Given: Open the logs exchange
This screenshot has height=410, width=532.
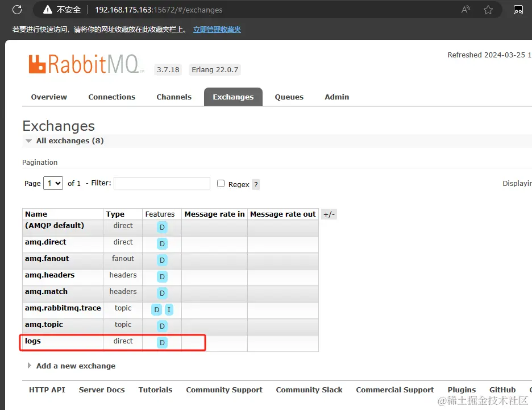Looking at the screenshot, I should coord(32,341).
